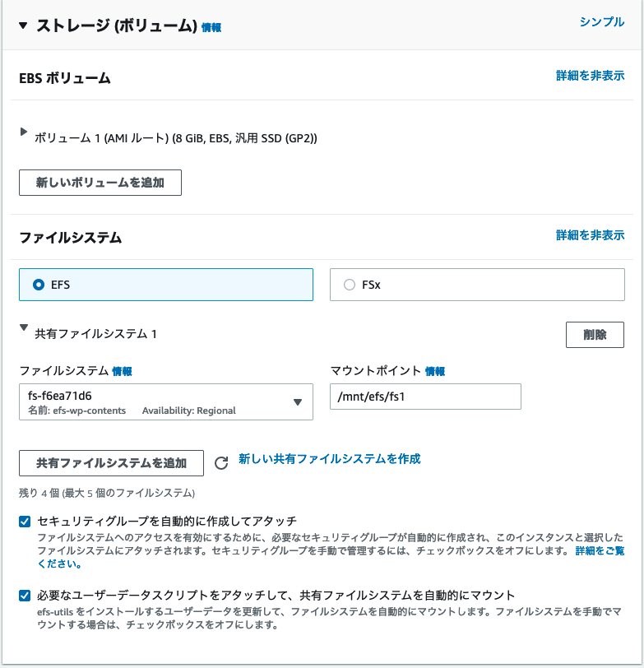Click the /mnt/efs/fs1 mount point field

coord(425,397)
